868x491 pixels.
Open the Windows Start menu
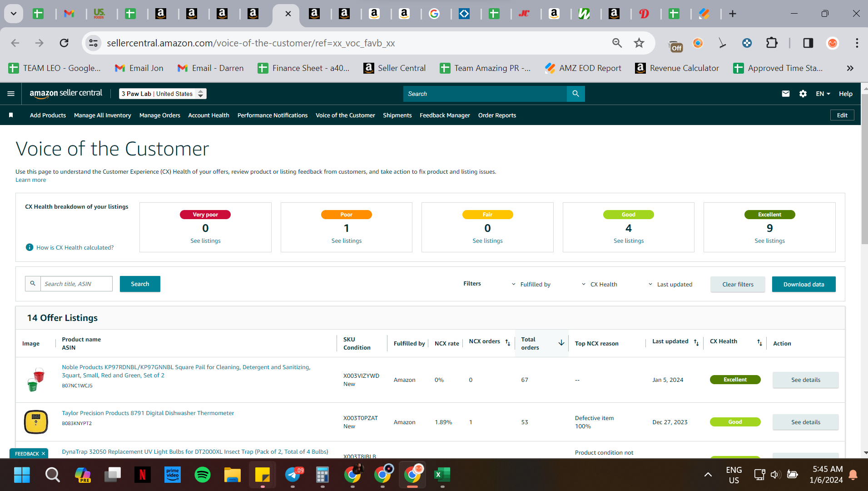[22, 475]
